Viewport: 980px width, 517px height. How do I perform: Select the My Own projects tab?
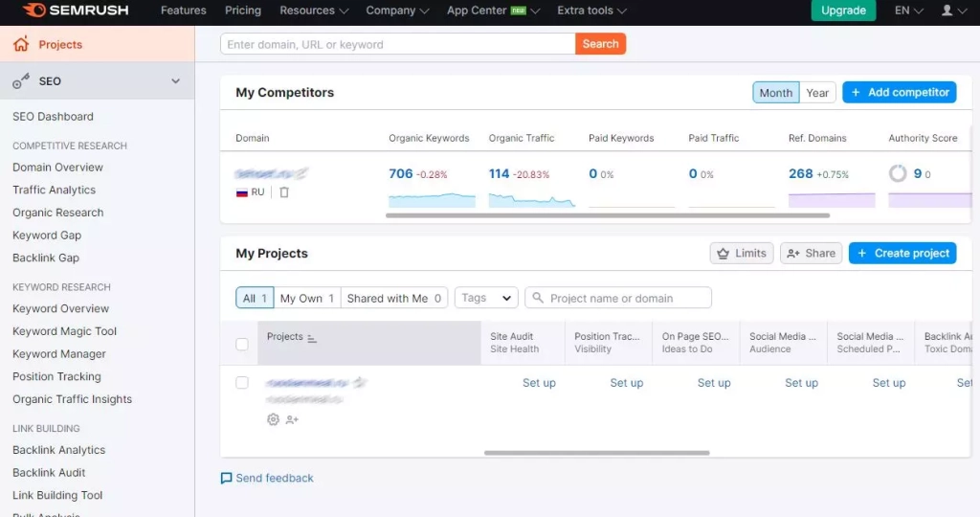pos(307,298)
